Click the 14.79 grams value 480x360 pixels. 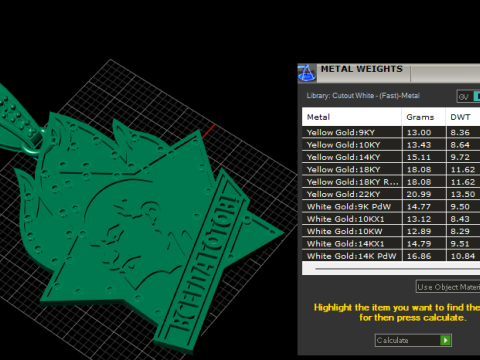click(419, 243)
